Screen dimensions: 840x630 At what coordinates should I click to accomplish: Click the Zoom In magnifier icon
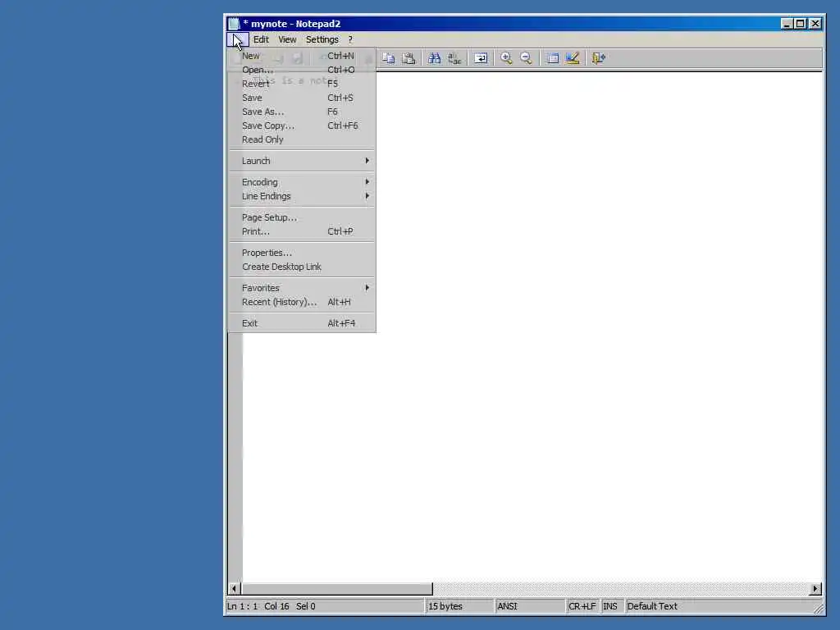506,58
